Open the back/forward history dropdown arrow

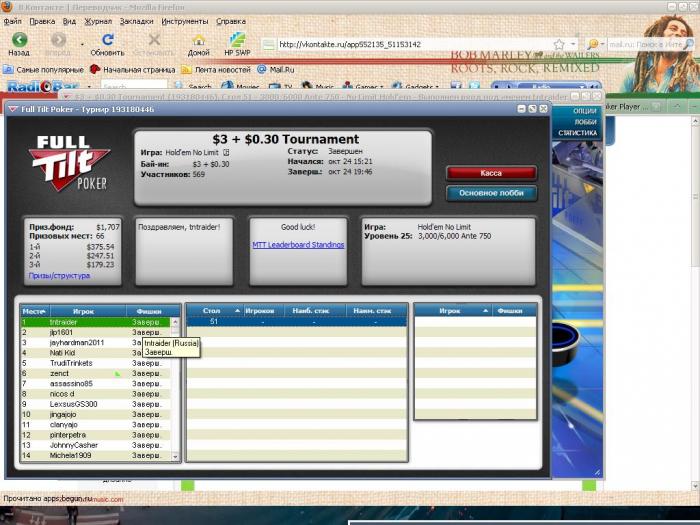(x=82, y=44)
